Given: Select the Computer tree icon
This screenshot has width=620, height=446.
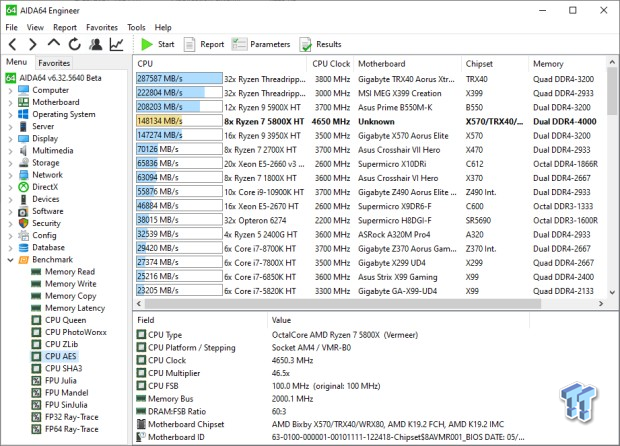Looking at the screenshot, I should pyautogui.click(x=24, y=90).
